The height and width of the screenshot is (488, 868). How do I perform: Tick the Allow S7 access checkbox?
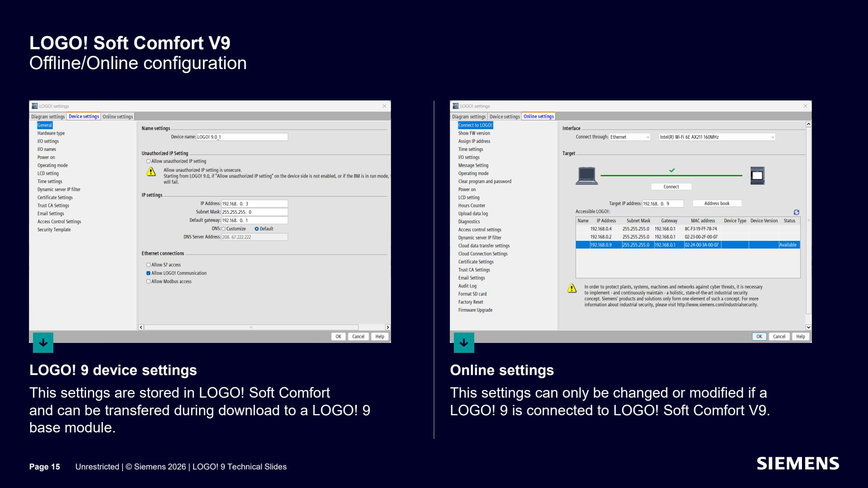[x=148, y=265]
